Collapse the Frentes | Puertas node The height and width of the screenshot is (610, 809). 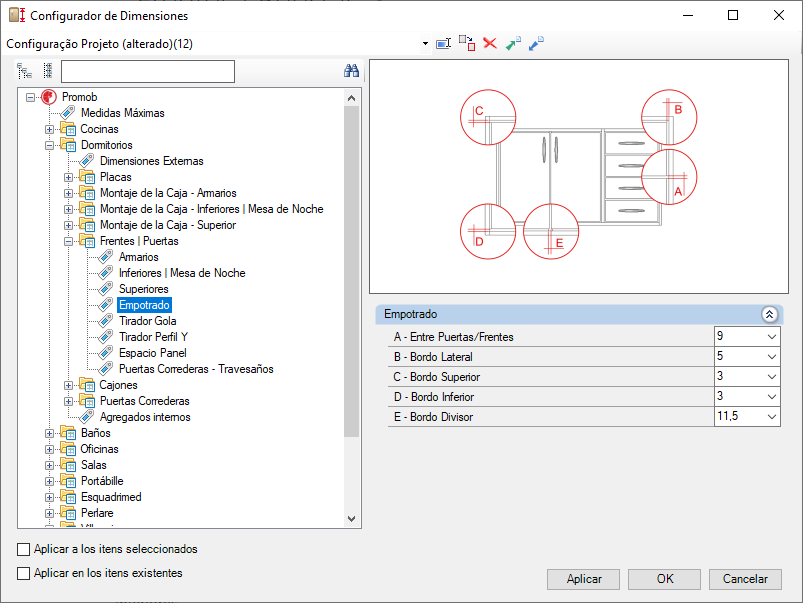pyautogui.click(x=69, y=241)
